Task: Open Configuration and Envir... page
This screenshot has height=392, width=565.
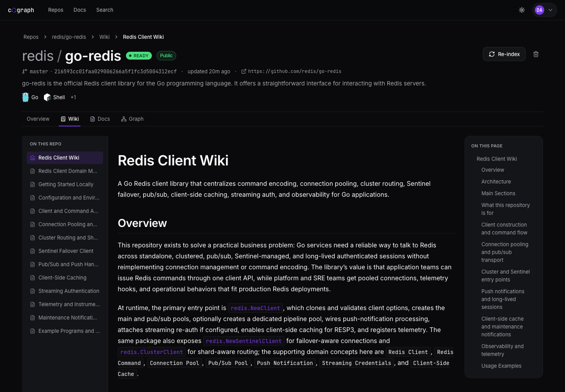Action: 65,198
